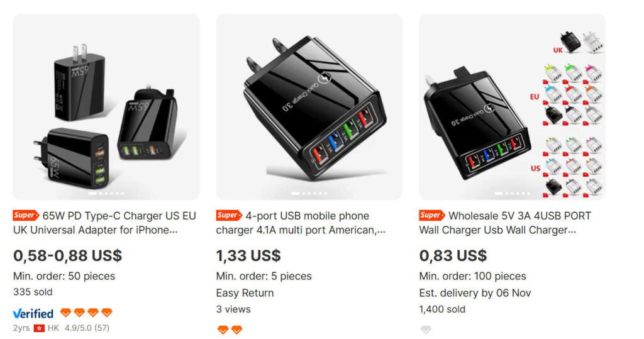Screen dimensions: 644x339
Task: Click the two orange diamonds under 3 views
Action: (230, 330)
